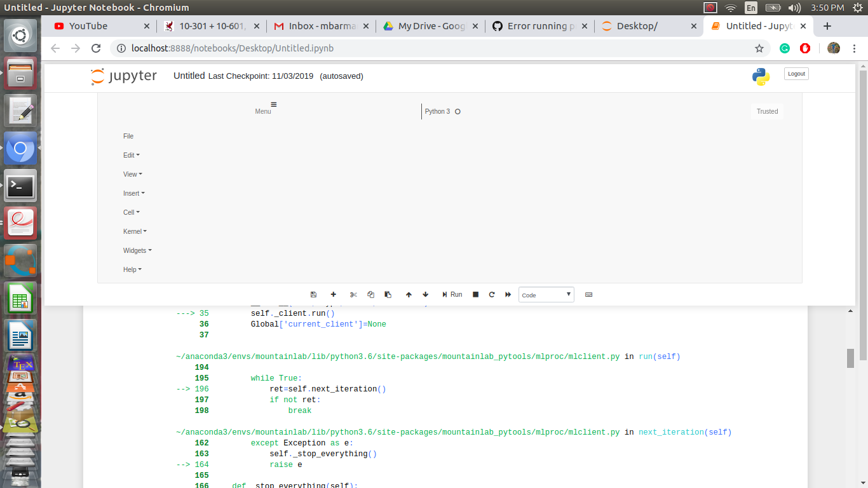Run the current cell
The width and height of the screenshot is (868, 488).
pyautogui.click(x=452, y=294)
